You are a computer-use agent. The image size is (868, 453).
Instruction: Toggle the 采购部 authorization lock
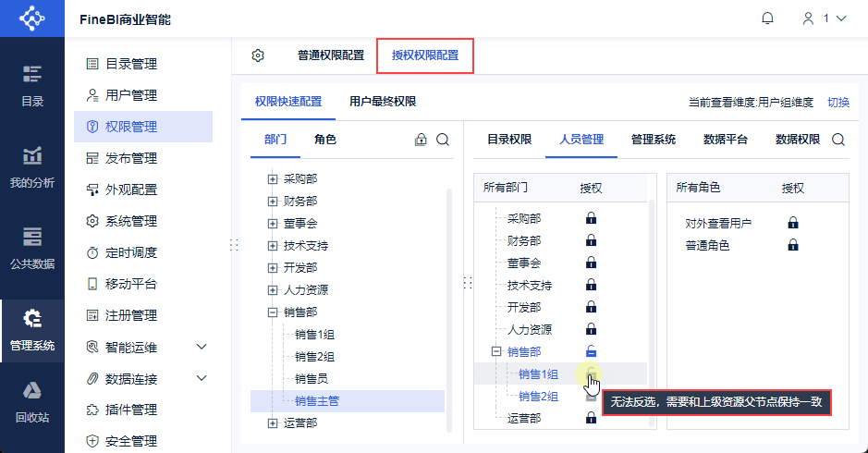coord(592,218)
